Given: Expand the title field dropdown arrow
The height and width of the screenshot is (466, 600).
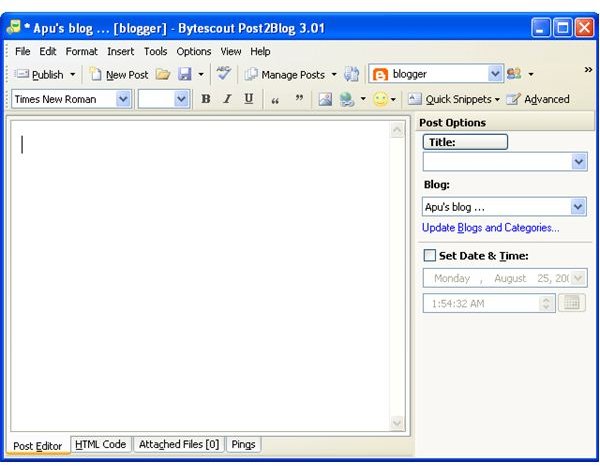Looking at the screenshot, I should 579,162.
